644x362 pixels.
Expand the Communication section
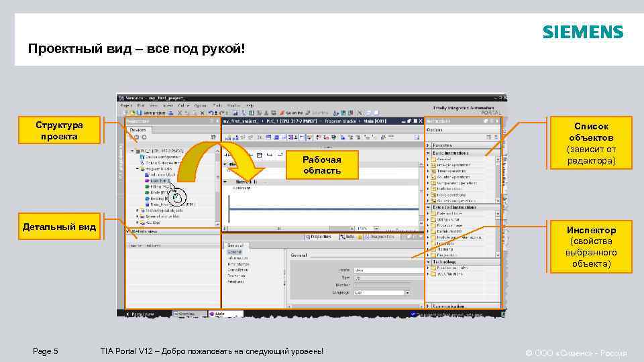pyautogui.click(x=428, y=306)
